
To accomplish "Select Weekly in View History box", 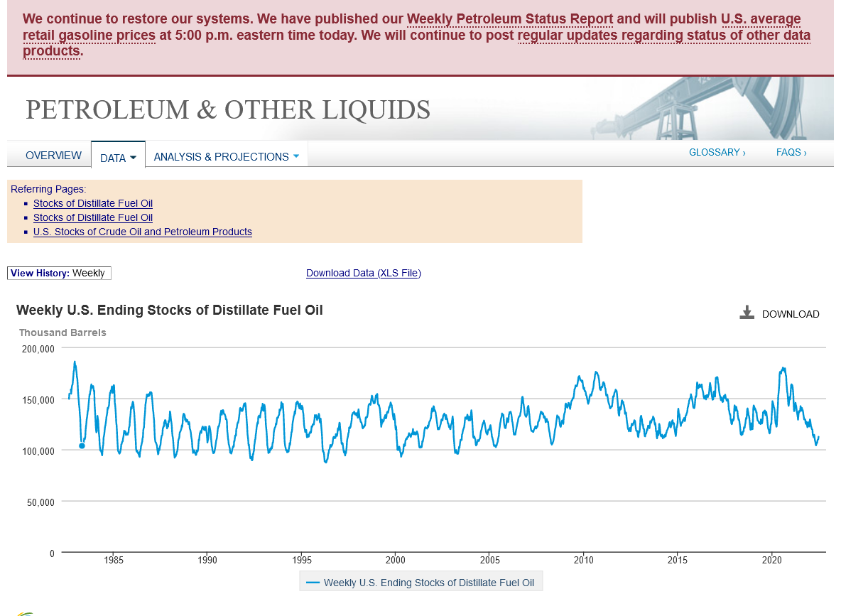I will click(x=88, y=273).
